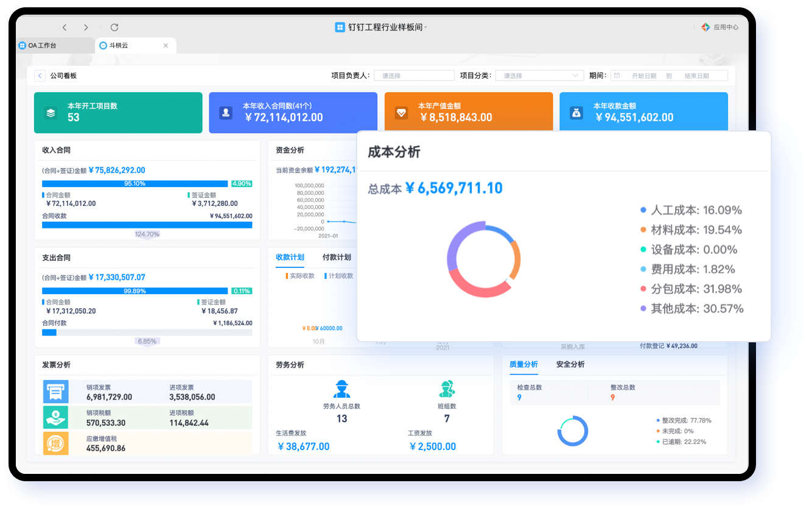Toggle the 整改完成 legend entry
The height and width of the screenshot is (508, 812).
click(x=684, y=420)
